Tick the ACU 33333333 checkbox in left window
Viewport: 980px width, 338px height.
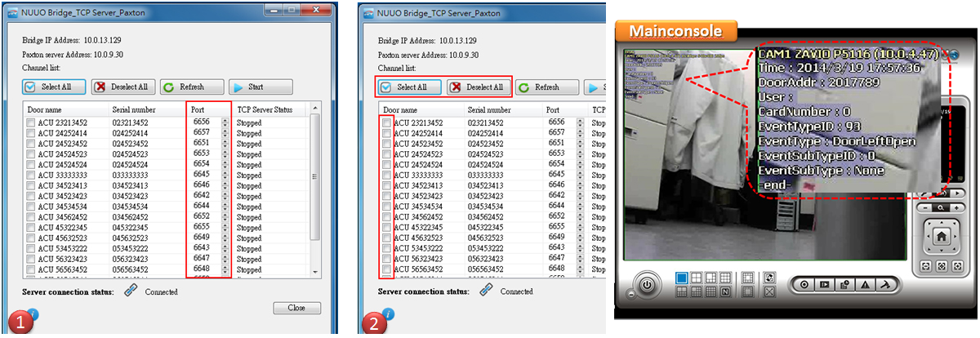pyautogui.click(x=30, y=175)
